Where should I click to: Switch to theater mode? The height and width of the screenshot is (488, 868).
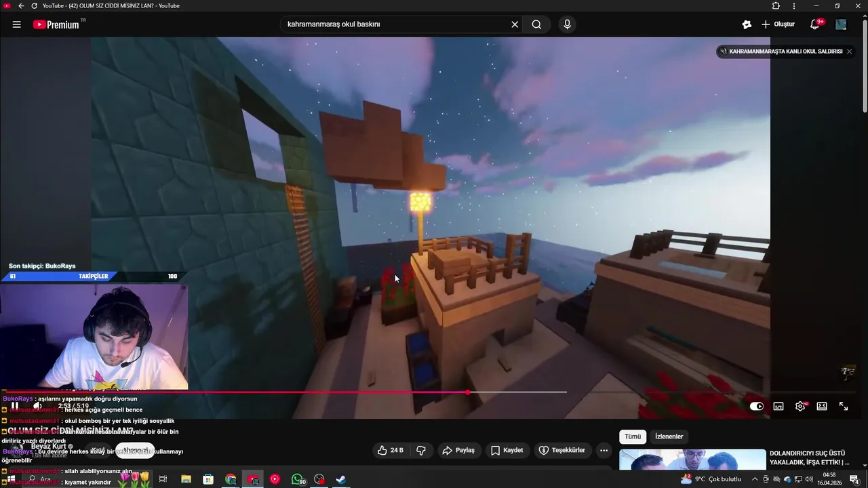822,406
